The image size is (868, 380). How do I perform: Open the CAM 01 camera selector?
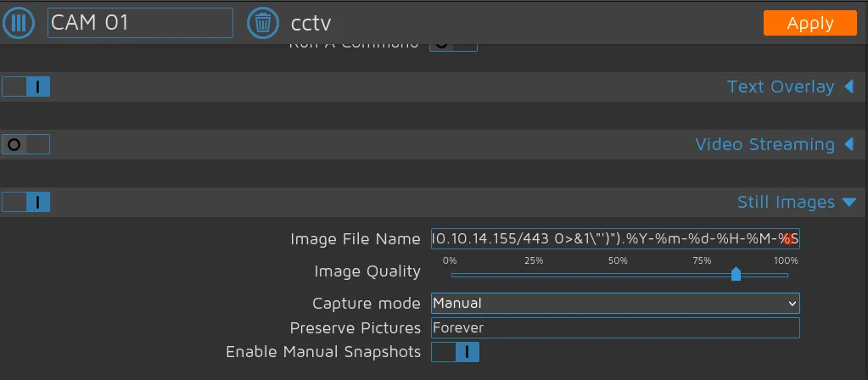(x=140, y=23)
